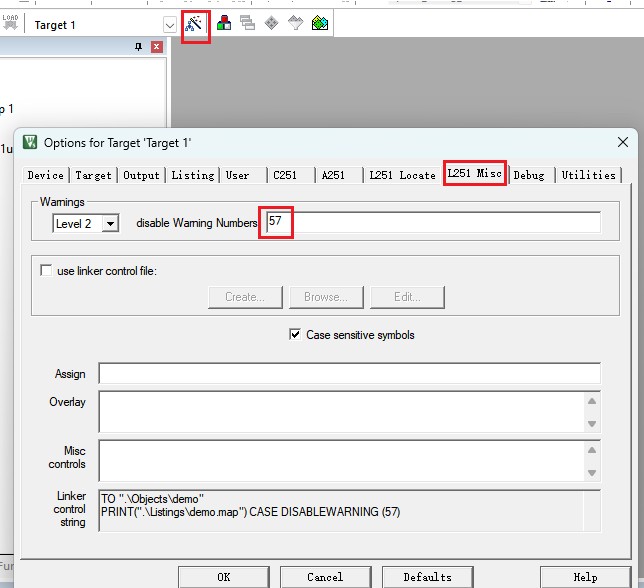Screen dimensions: 644x588
Task: Click the Manage Project Items icon
Action: pyautogui.click(x=222, y=24)
